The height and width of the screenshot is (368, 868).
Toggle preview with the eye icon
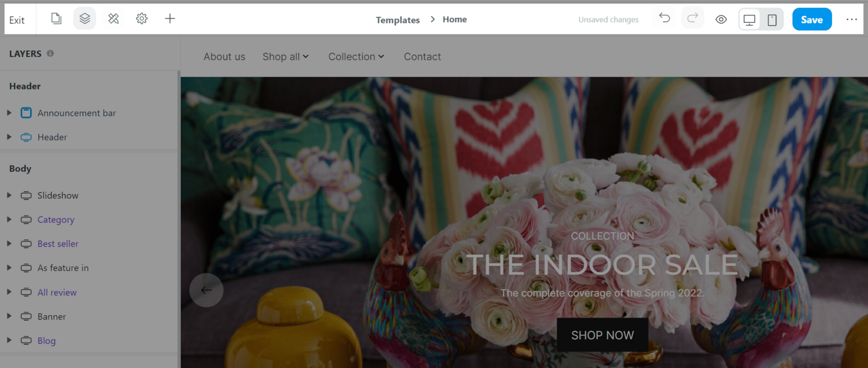coord(721,20)
